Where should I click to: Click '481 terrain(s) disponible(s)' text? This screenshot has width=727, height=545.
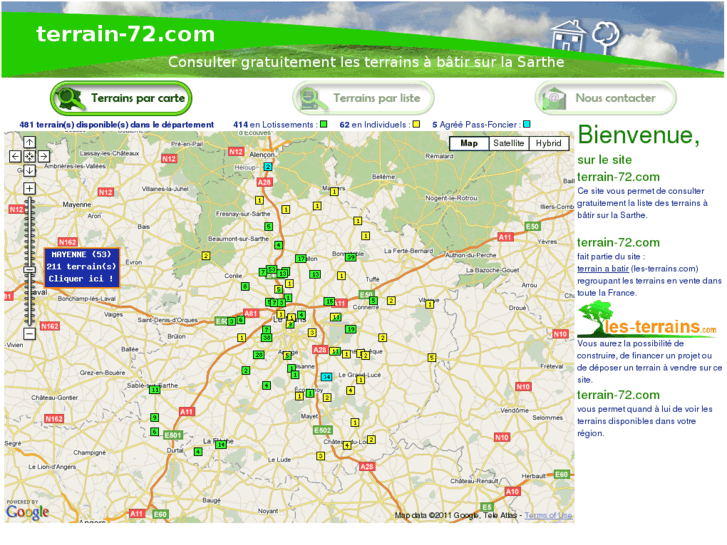tap(116, 125)
